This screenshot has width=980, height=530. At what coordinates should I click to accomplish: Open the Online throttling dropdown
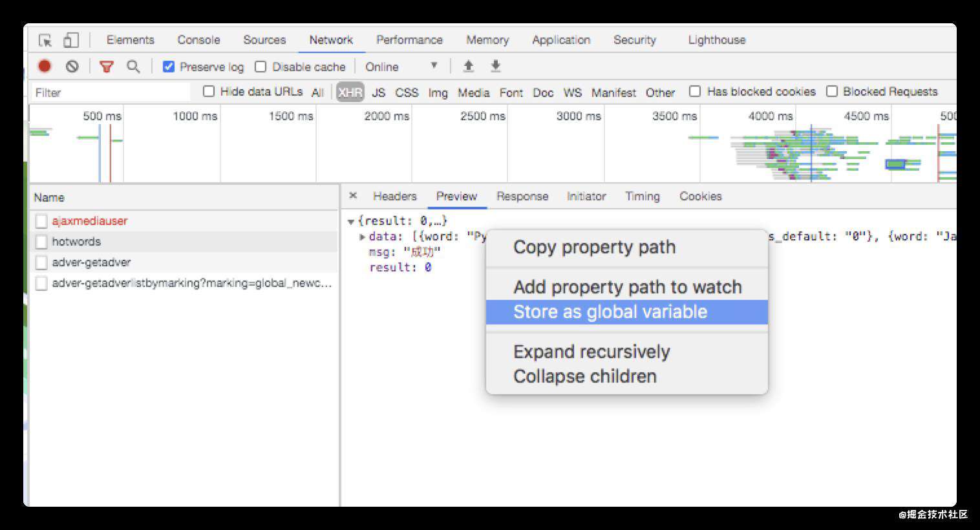click(x=401, y=67)
